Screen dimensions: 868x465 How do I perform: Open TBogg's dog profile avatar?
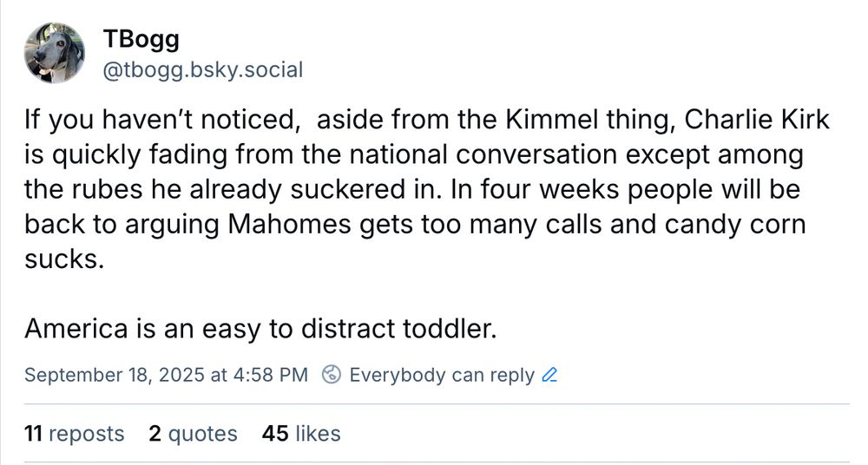click(x=54, y=53)
